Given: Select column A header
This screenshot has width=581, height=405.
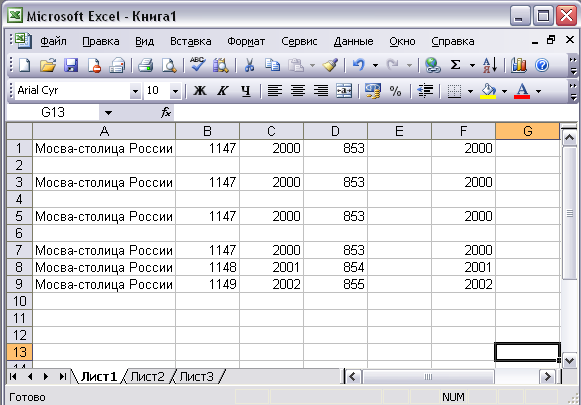Looking at the screenshot, I should click(104, 131).
